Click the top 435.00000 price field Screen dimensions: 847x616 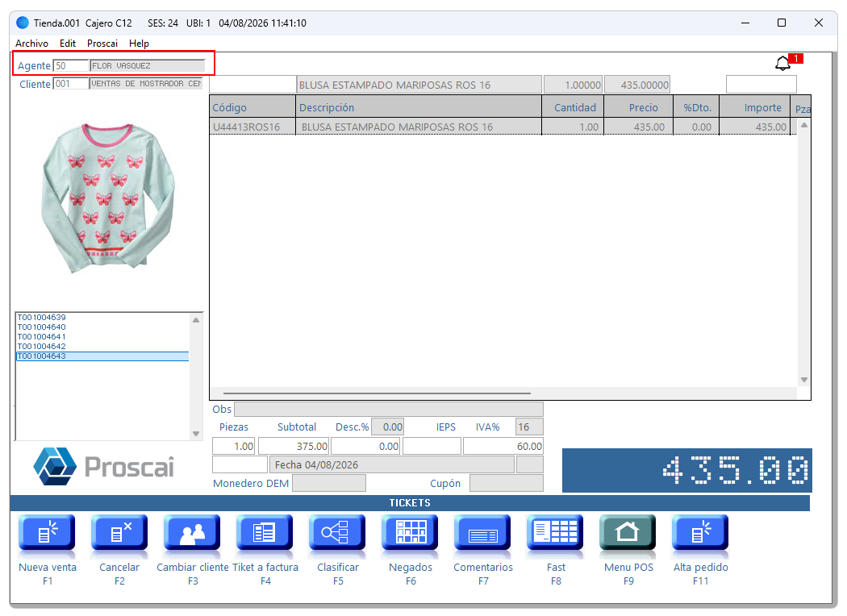(x=637, y=85)
